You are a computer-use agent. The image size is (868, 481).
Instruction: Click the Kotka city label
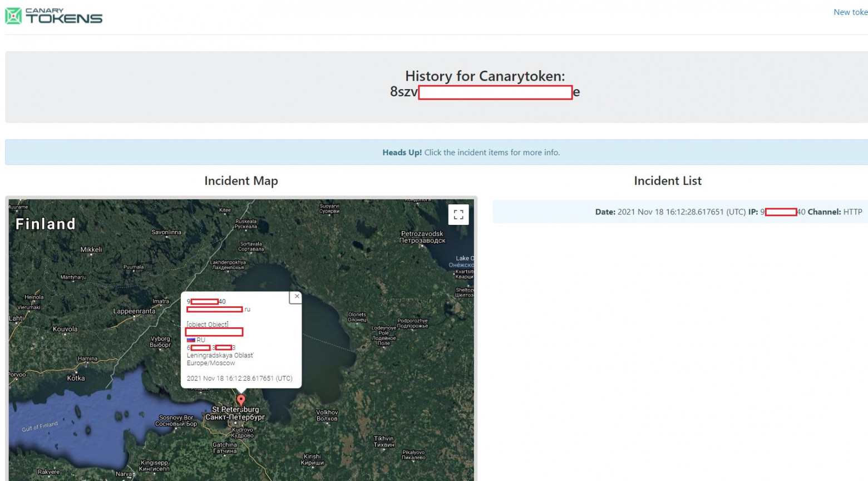(x=76, y=378)
